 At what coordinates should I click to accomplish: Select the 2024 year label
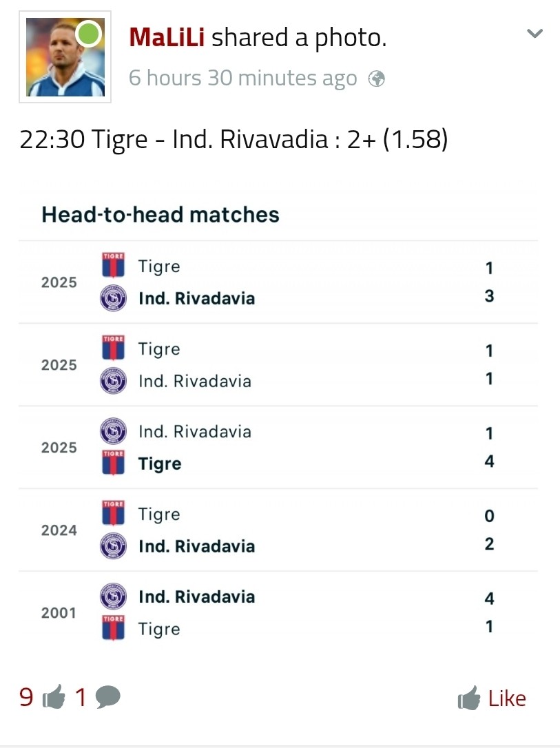pyautogui.click(x=59, y=530)
